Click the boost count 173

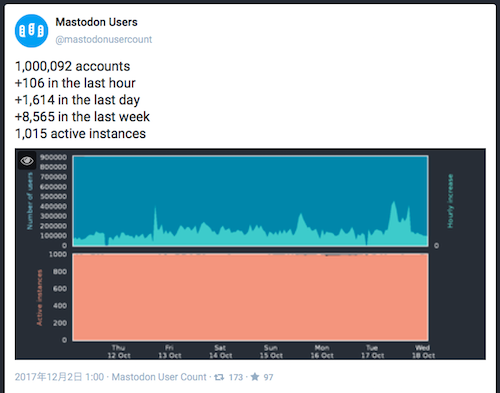pos(236,377)
